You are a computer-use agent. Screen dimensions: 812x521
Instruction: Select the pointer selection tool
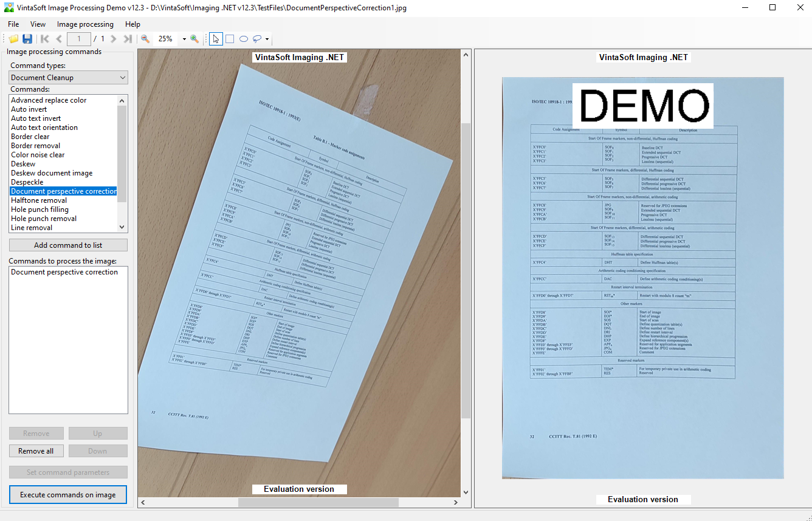216,39
